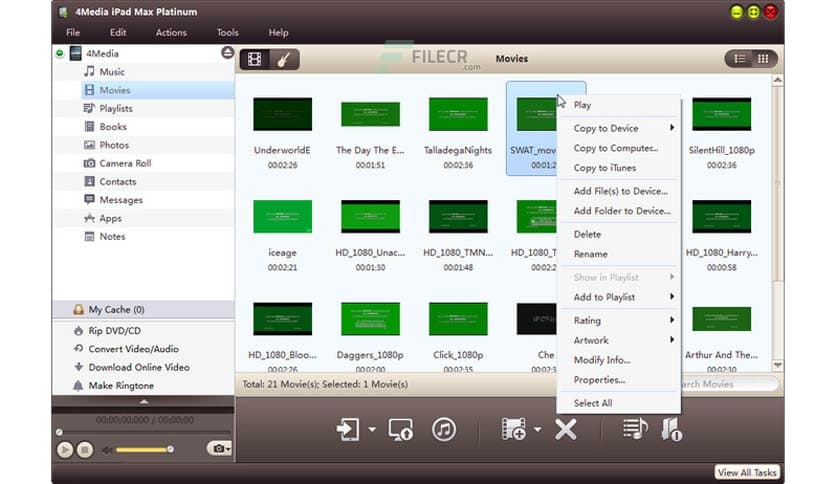Choose Copy to Computer in context menu
This screenshot has width=836, height=484.
(x=618, y=148)
